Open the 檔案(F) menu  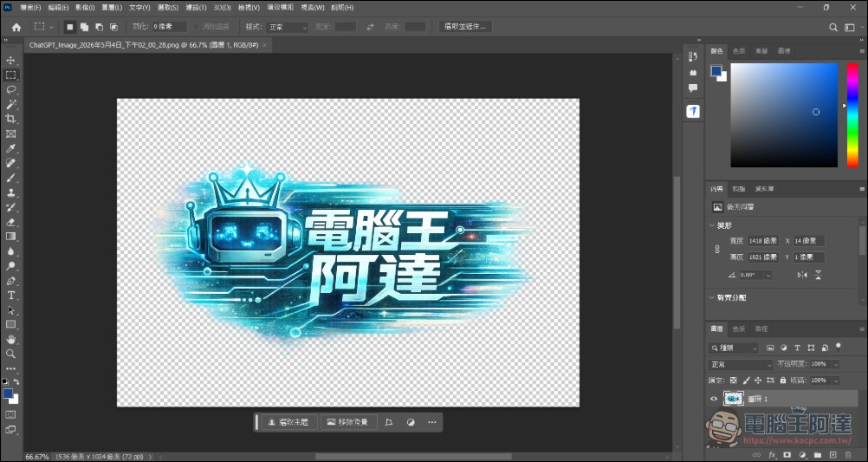tap(30, 8)
